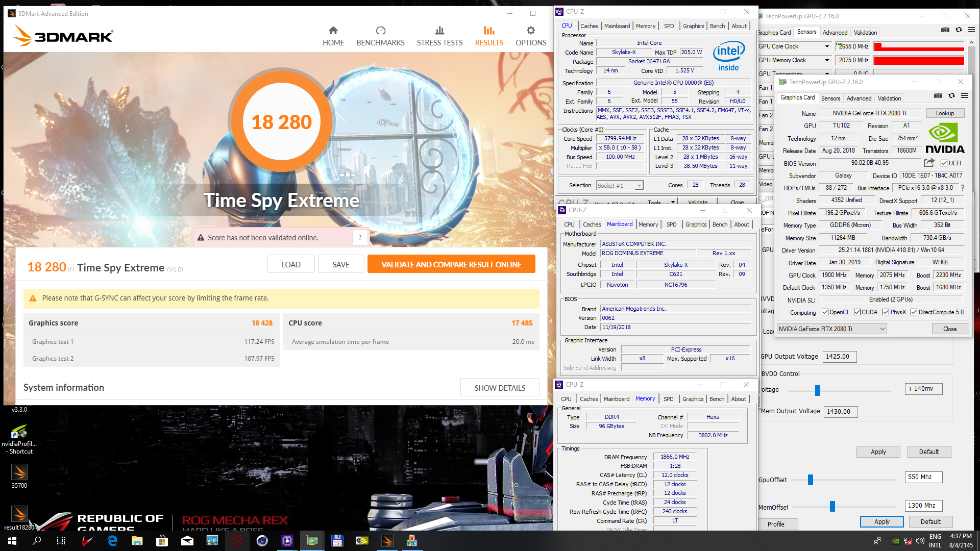Screen dimensions: 980x551
Task: Toggle DirectCompute 5.0 checkbox in GPU-Z
Action: pyautogui.click(x=914, y=312)
